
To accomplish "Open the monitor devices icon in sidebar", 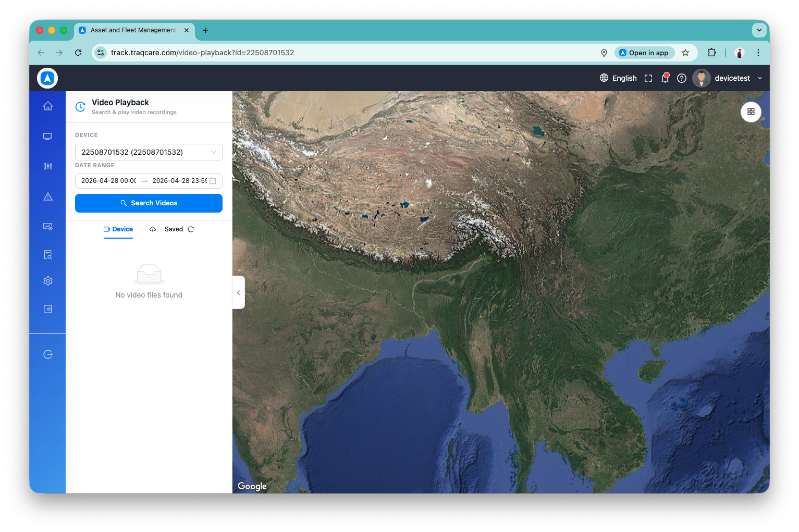I will tap(48, 137).
